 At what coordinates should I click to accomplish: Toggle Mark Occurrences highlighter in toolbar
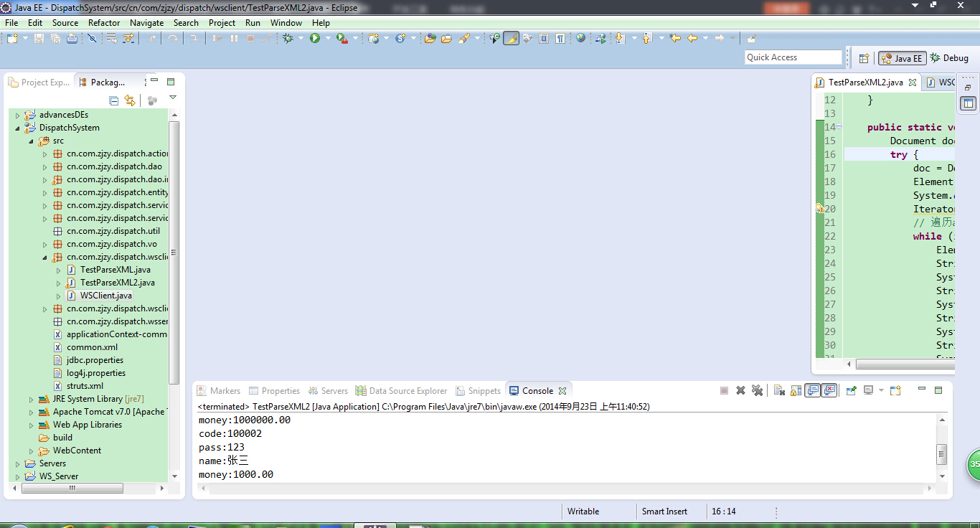[x=511, y=39]
